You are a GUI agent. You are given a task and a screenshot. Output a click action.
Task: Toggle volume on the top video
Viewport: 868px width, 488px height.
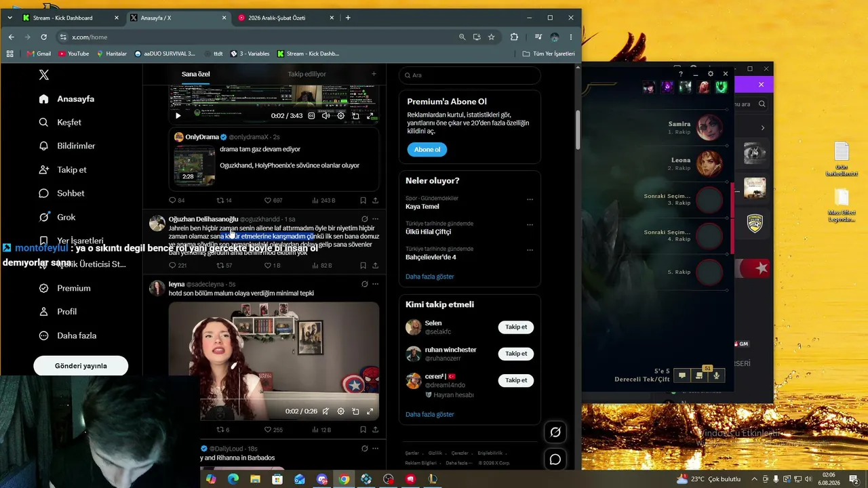(x=326, y=116)
